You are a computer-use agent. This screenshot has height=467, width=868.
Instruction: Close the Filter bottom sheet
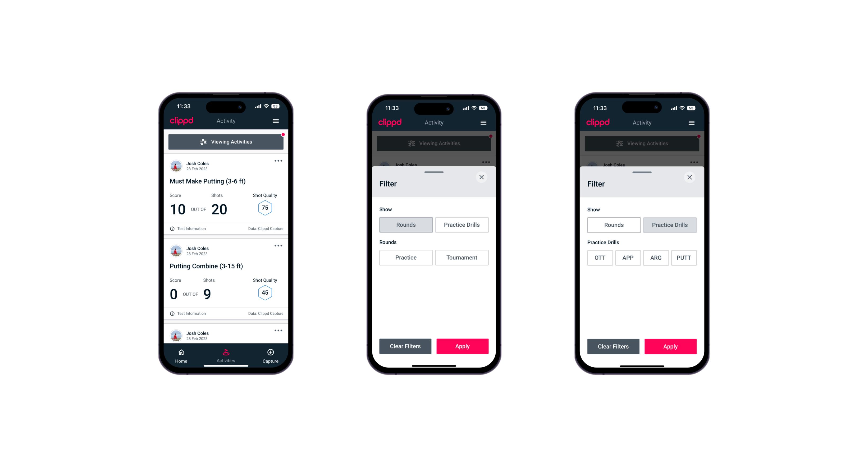tap(482, 177)
